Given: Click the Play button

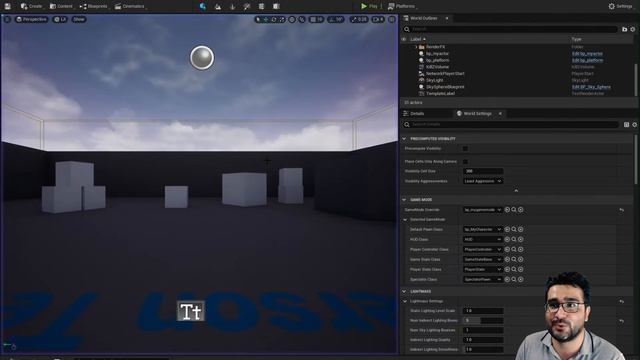Looking at the screenshot, I should click(x=369, y=6).
